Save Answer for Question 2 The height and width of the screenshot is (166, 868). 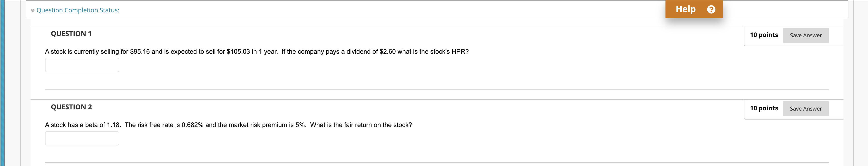(806, 108)
